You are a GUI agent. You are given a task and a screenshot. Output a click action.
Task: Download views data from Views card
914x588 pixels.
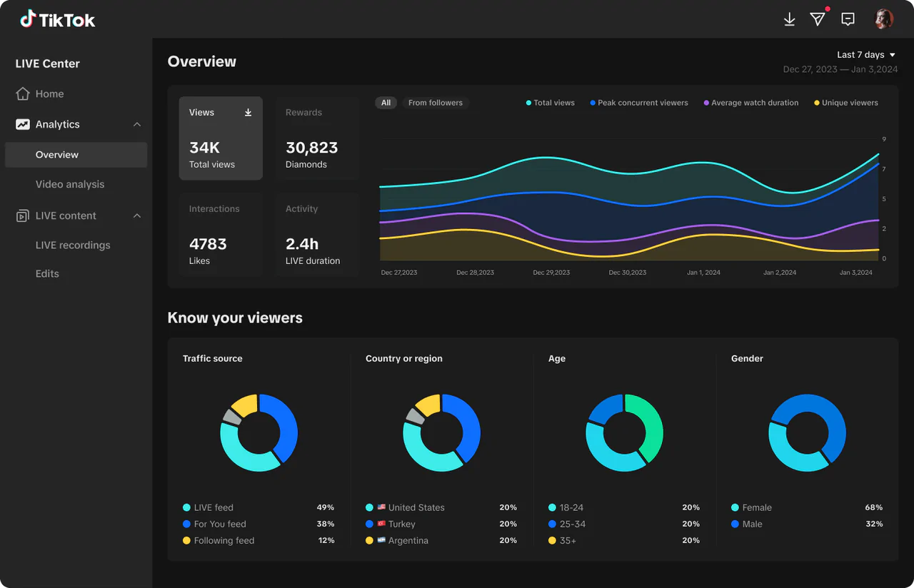click(x=248, y=112)
